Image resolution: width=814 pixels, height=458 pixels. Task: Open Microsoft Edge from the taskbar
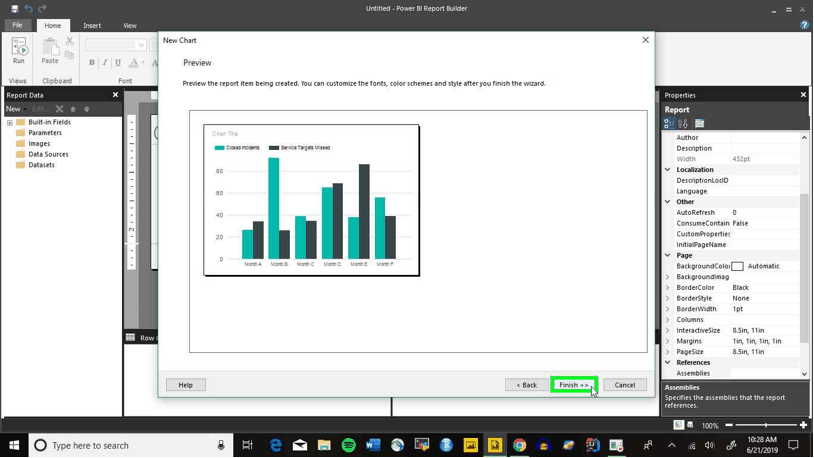[275, 445]
